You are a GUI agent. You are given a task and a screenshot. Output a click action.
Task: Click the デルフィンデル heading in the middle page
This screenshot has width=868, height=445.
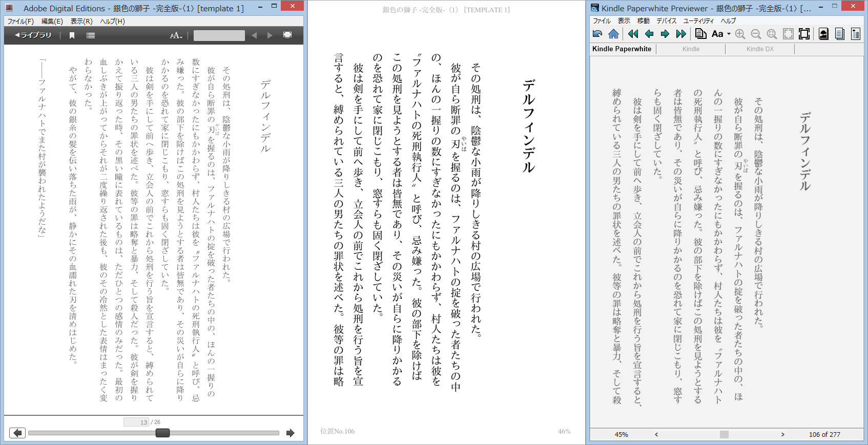(x=529, y=126)
